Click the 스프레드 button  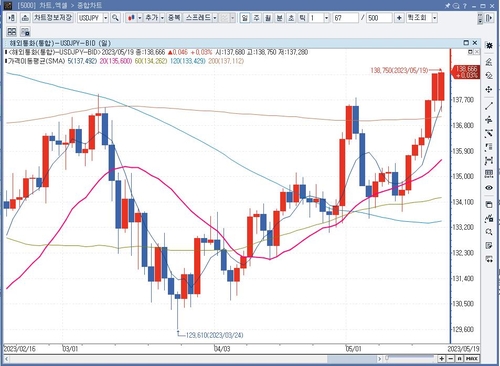click(198, 18)
